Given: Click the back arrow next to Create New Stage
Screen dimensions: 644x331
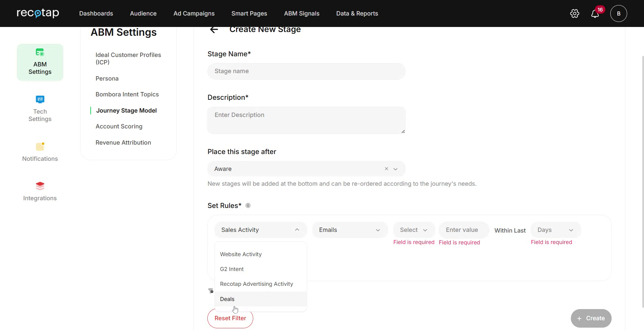Looking at the screenshot, I should (214, 29).
